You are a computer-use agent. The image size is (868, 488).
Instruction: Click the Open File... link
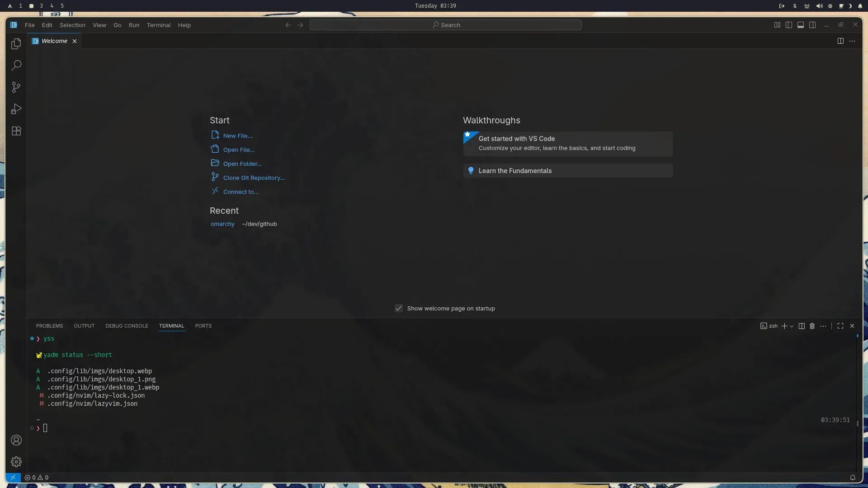click(239, 150)
